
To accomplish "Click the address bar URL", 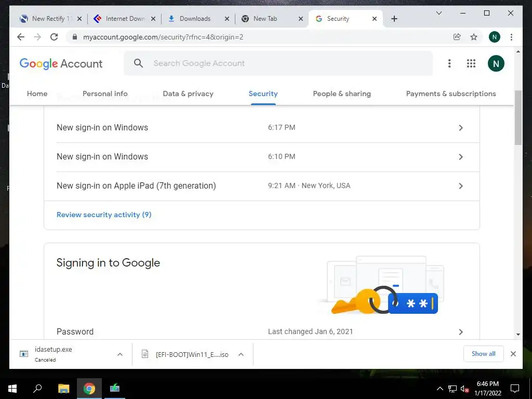I will [x=163, y=37].
